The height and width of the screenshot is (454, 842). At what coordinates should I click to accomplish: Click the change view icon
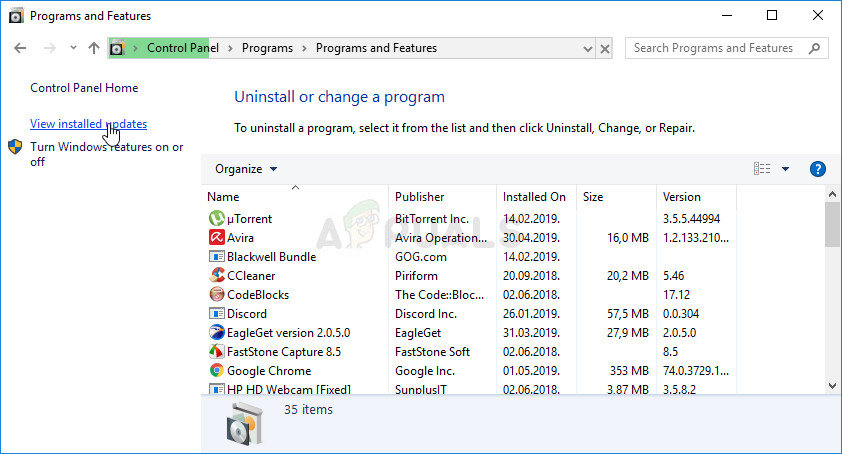pyautogui.click(x=761, y=169)
